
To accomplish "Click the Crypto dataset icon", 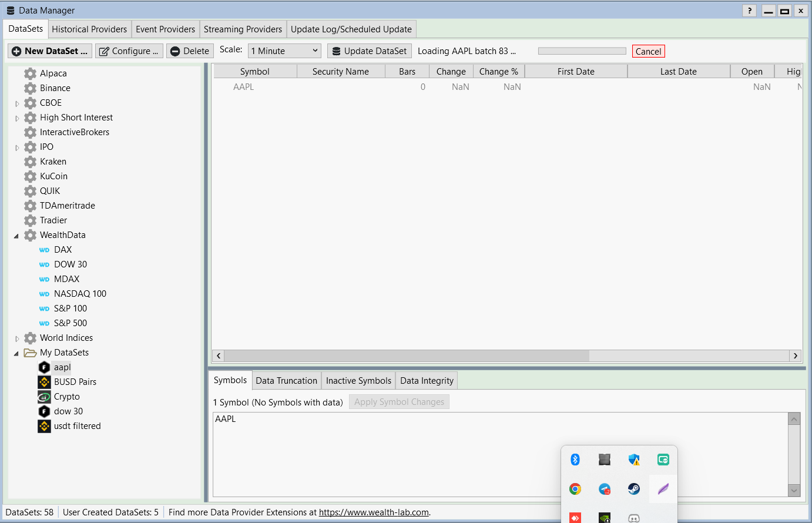I will [x=44, y=397].
